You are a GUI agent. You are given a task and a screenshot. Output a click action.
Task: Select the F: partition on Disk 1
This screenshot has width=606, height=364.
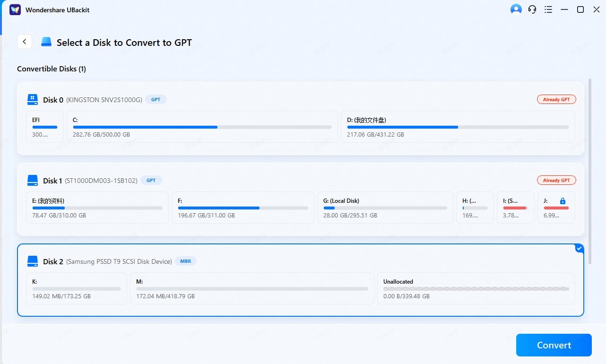point(243,208)
